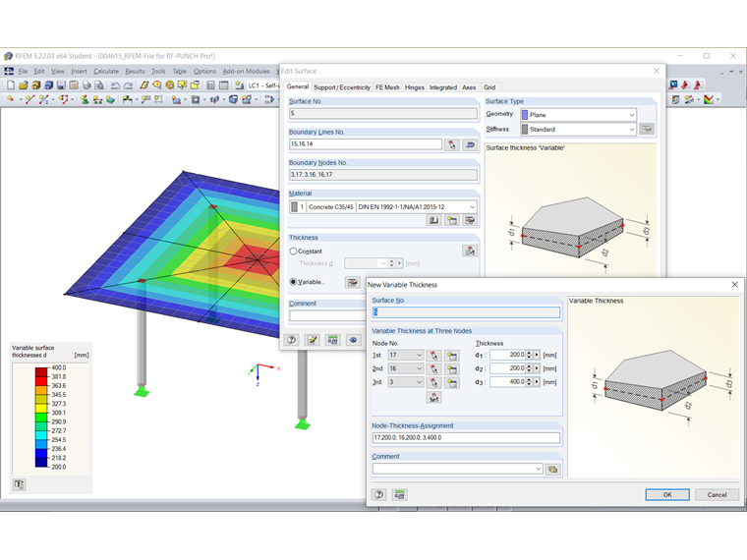Click the Undo arrow icon
Image resolution: width=747 pixels, height=560 pixels.
click(x=115, y=85)
